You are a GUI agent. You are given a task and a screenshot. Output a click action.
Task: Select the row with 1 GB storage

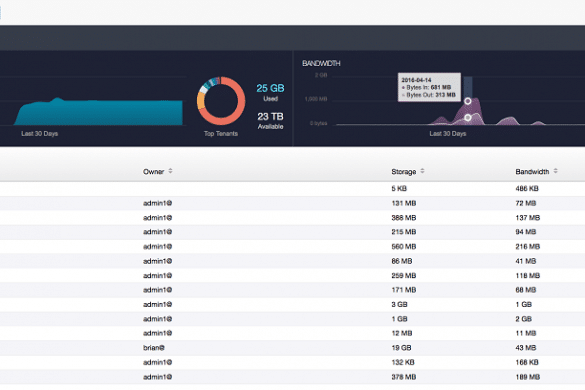292,319
